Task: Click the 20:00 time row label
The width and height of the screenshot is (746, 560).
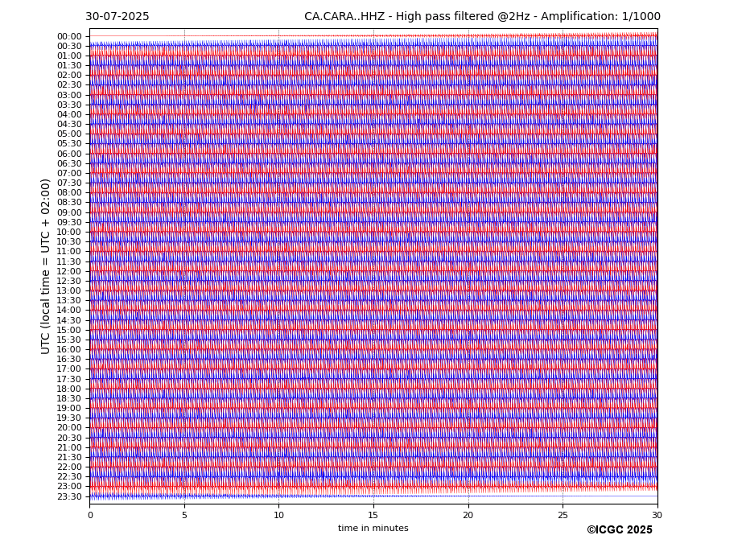Action: click(69, 428)
